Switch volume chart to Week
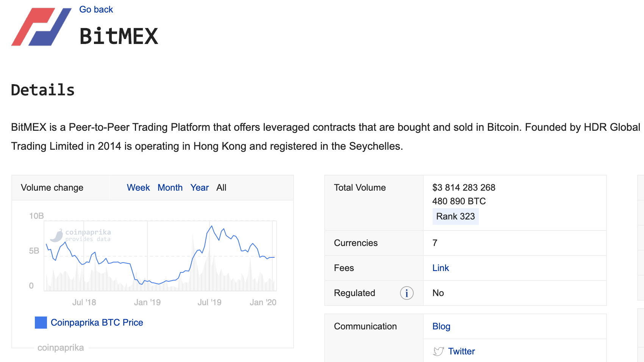The width and height of the screenshot is (644, 362). click(x=138, y=188)
